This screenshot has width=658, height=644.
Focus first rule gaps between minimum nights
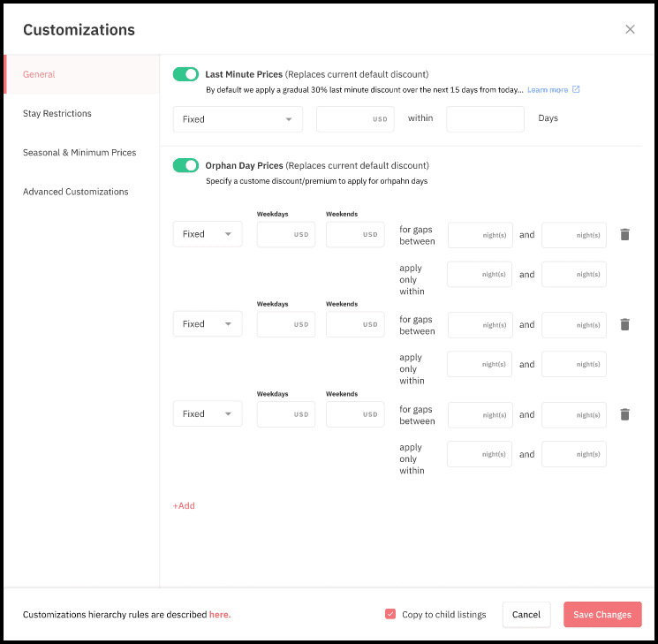(x=480, y=235)
